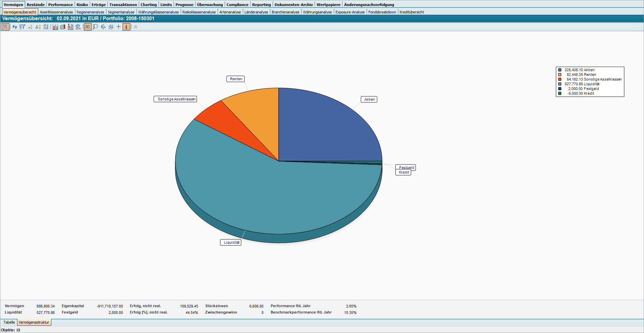Click the blue Aktien legend color swatch
Image resolution: width=644 pixels, height=333 pixels.
pos(560,70)
